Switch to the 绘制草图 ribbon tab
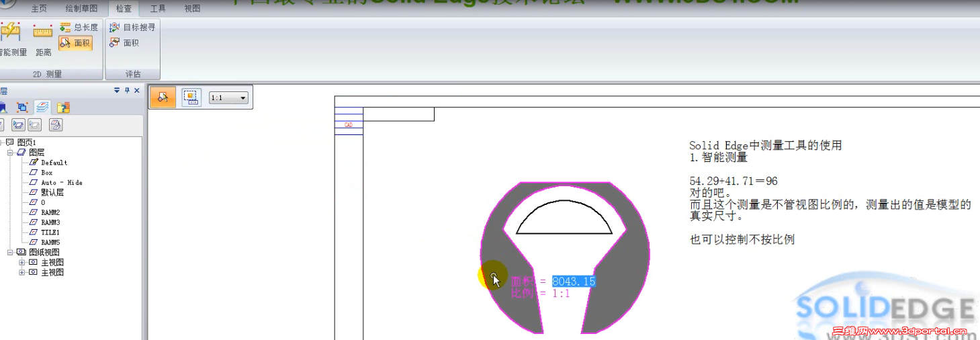The image size is (980, 340). 81,9
